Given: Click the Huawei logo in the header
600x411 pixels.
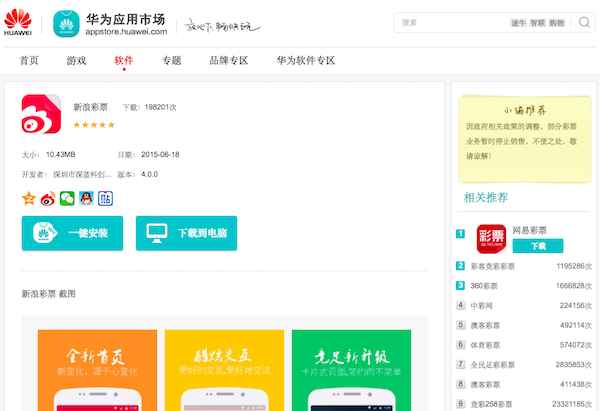Looking at the screenshot, I should [x=21, y=22].
